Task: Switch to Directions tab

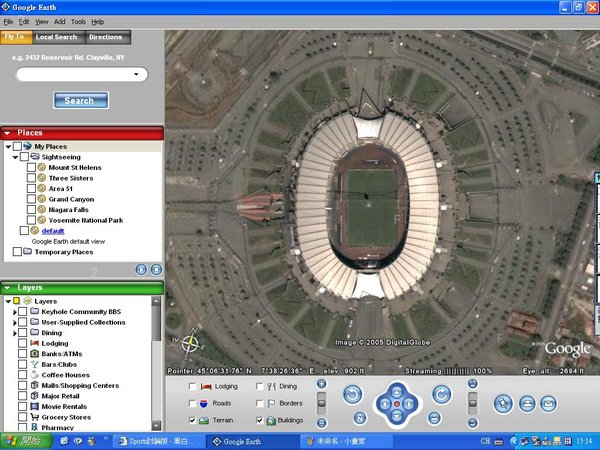Action: (106, 37)
